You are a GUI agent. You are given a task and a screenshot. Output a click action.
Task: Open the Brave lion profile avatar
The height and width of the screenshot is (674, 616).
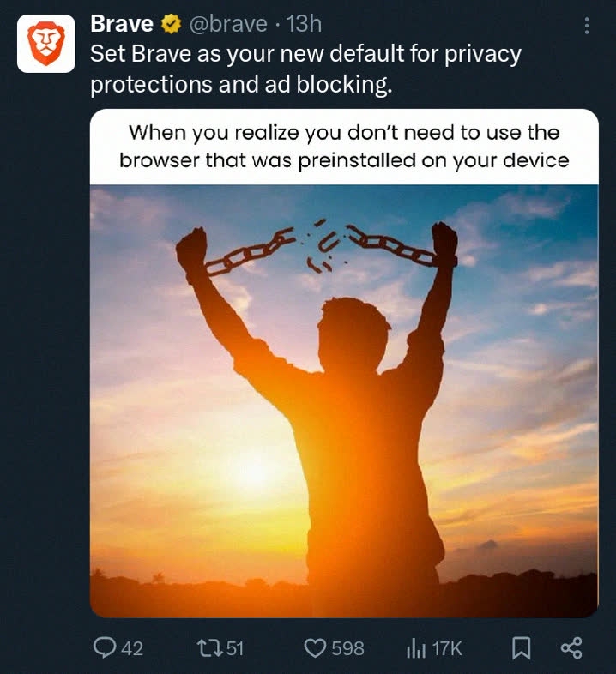point(46,44)
